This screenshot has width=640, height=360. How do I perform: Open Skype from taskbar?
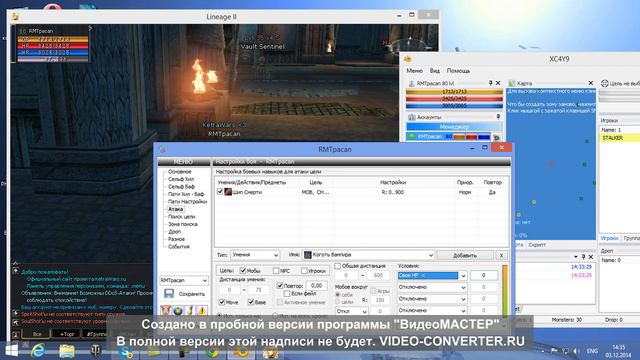[125, 351]
